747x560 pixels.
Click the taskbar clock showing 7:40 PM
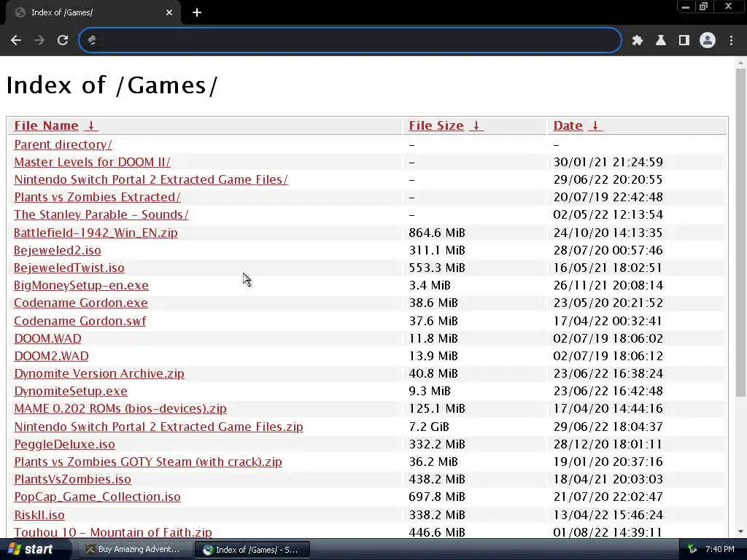point(720,550)
